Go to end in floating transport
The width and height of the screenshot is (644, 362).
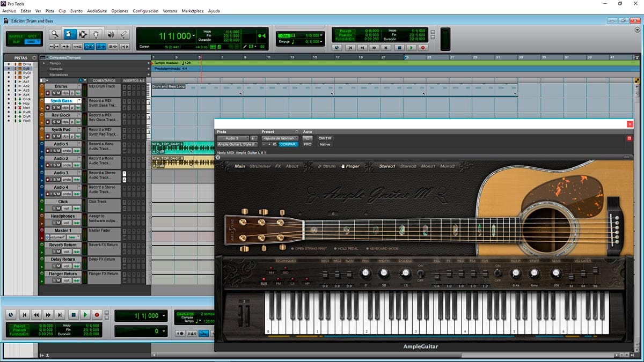[61, 315]
